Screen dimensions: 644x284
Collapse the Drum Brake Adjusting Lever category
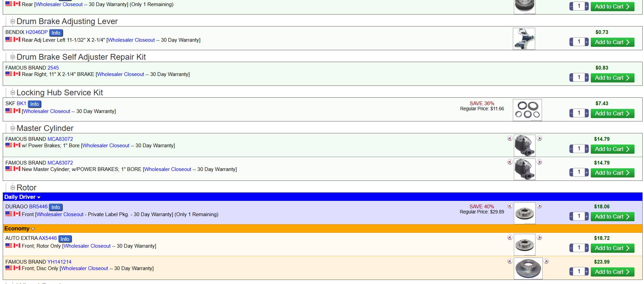click(x=13, y=21)
